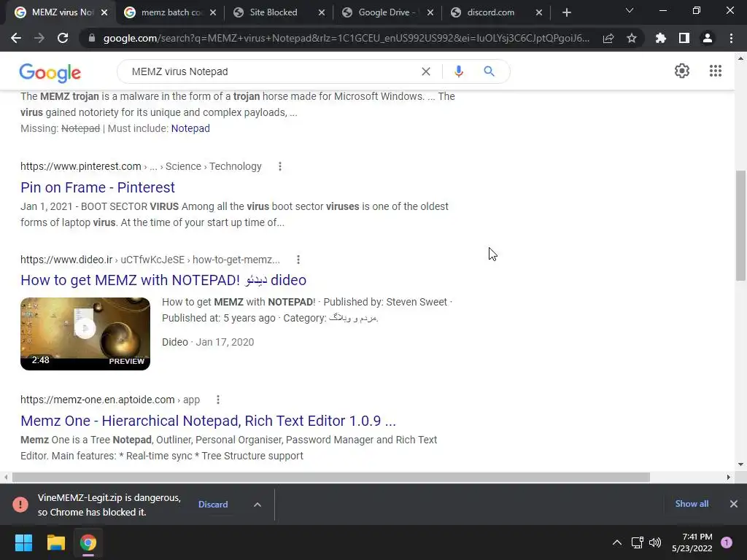This screenshot has height=560, width=747.
Task: Click the Chrome taskbar icon
Action: pyautogui.click(x=88, y=542)
